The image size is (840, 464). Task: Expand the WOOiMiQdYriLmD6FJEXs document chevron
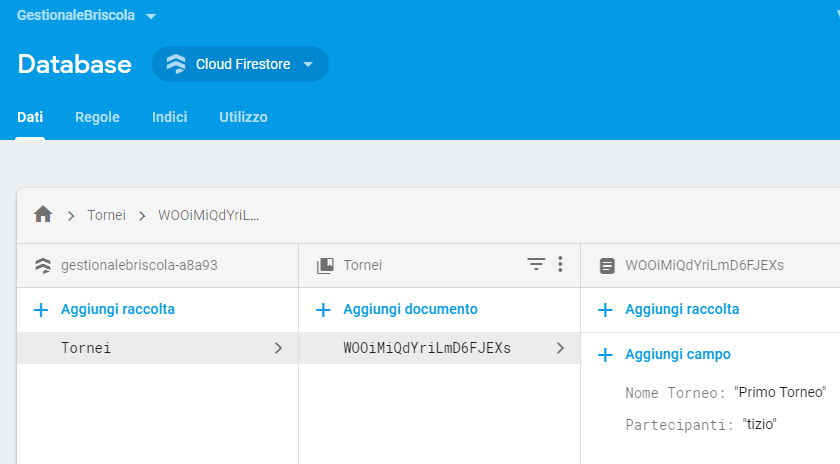click(560, 348)
